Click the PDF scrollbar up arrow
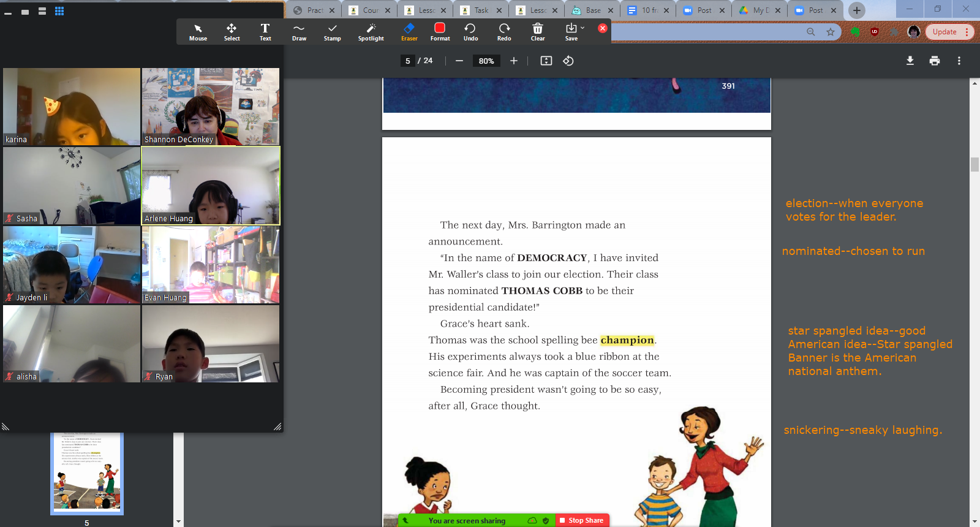The height and width of the screenshot is (527, 980). (974, 83)
